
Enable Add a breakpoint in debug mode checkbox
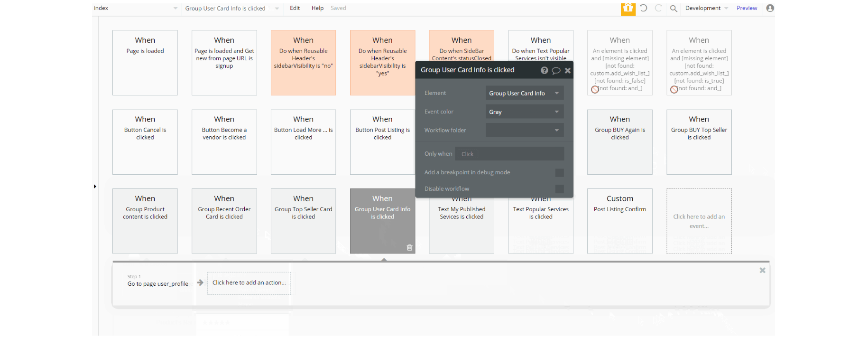pos(560,173)
